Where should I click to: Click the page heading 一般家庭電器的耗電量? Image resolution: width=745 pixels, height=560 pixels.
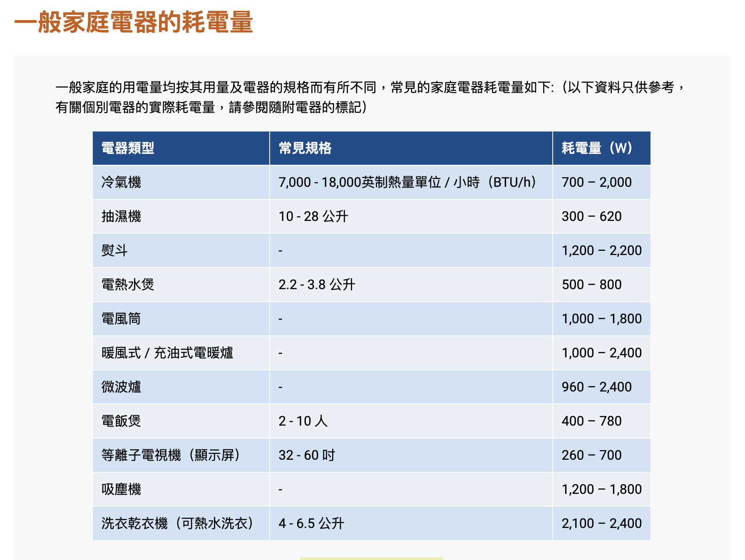[x=133, y=22]
